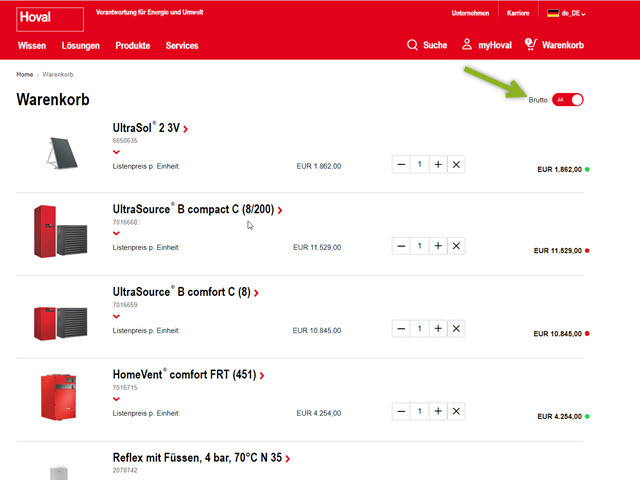Toggle the Brutto price switch

568,100
